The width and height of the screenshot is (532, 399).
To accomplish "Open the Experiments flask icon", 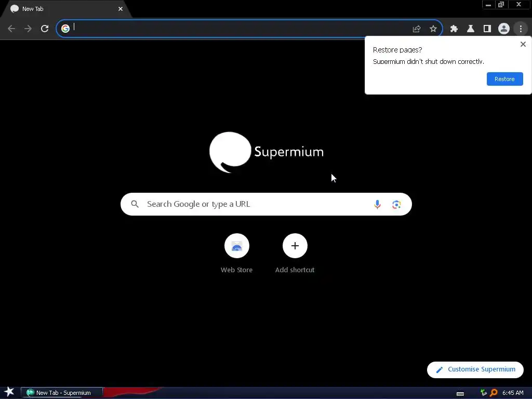I will click(471, 29).
